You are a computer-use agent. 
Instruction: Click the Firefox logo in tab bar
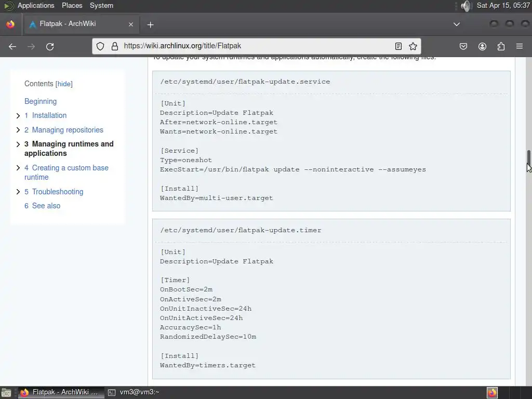10,24
